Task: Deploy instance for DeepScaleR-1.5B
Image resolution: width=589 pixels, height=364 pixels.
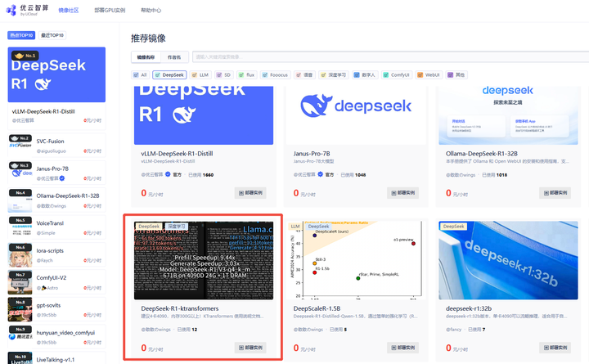Action: [x=402, y=348]
